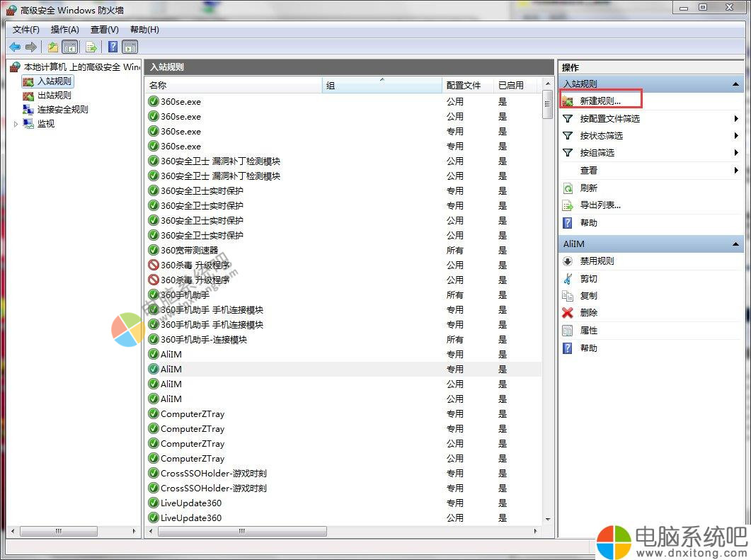Click 新建规则... in the actions pane
The height and width of the screenshot is (560, 751).
(600, 101)
